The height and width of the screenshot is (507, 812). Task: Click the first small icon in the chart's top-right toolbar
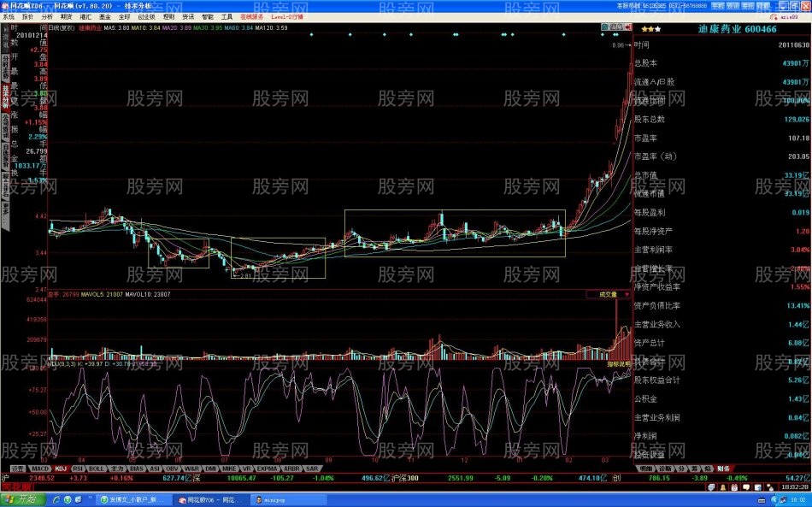click(x=604, y=27)
